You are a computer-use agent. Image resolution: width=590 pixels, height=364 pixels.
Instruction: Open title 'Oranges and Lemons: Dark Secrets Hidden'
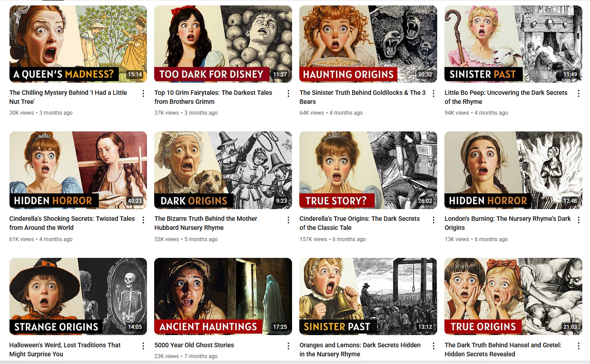(x=360, y=350)
